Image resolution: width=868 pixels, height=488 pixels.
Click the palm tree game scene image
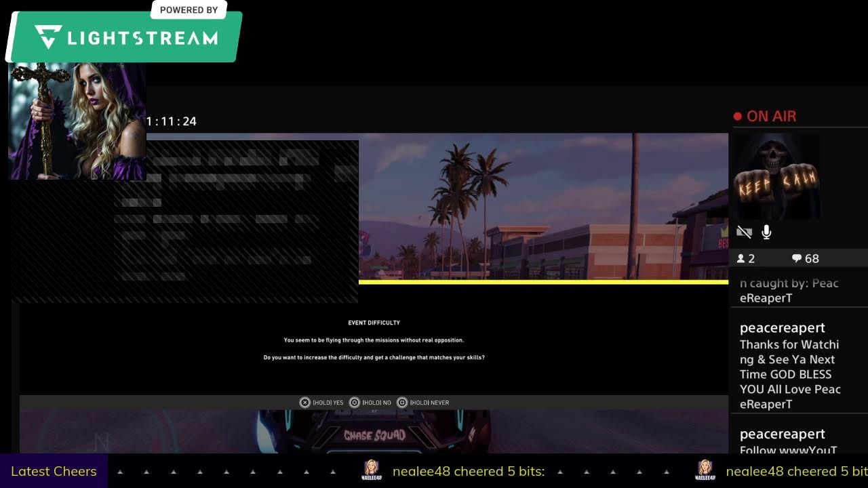543,206
